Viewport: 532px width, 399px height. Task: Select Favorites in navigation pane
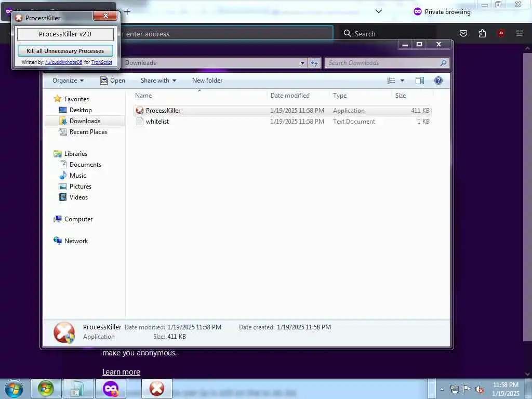76,99
